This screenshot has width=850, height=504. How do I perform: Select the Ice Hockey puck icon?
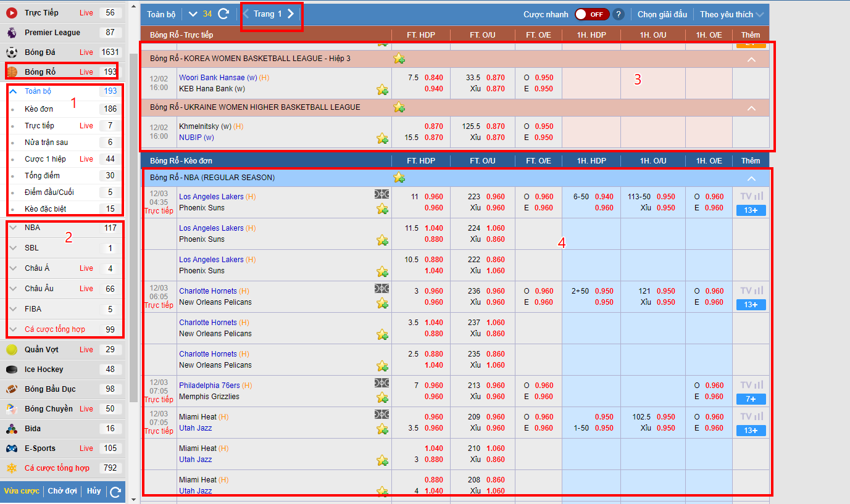click(12, 369)
